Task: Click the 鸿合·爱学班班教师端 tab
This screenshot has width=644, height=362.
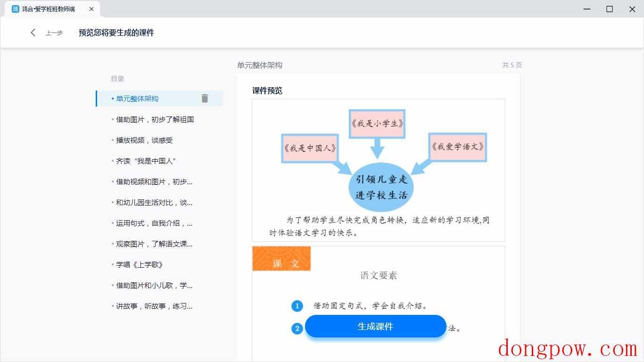Action: pyautogui.click(x=52, y=9)
